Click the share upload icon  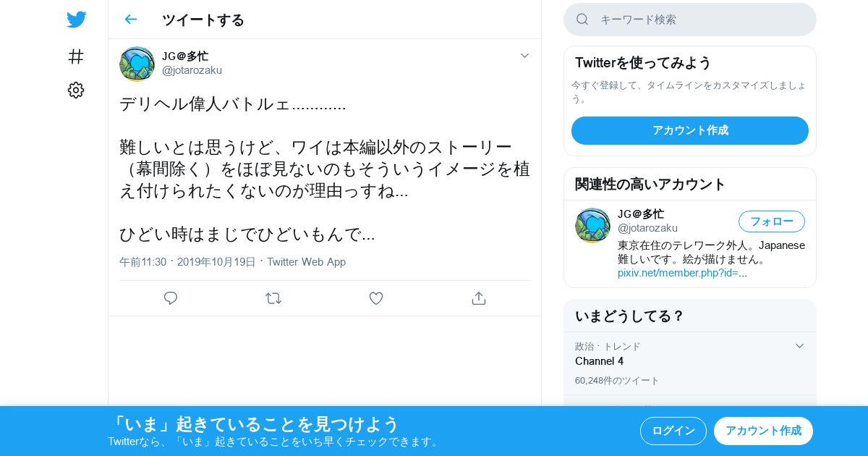click(x=478, y=298)
